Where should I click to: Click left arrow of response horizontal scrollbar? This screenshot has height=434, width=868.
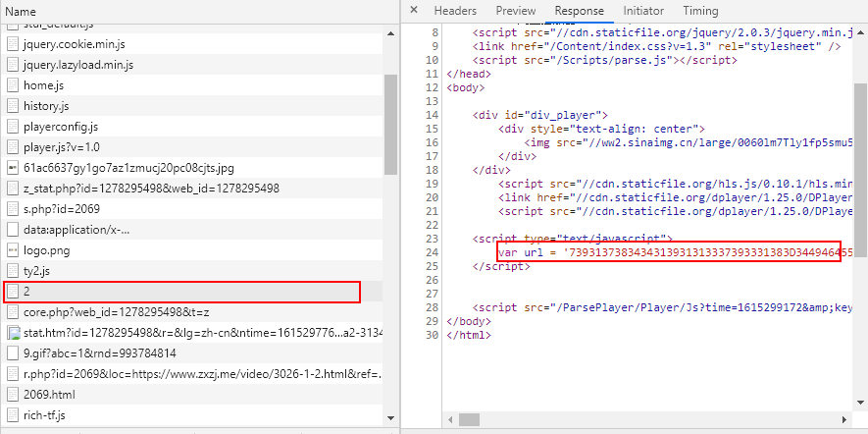coord(449,419)
